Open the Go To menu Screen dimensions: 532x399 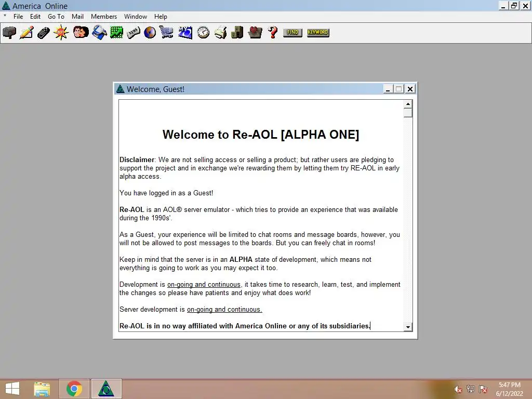coord(56,17)
